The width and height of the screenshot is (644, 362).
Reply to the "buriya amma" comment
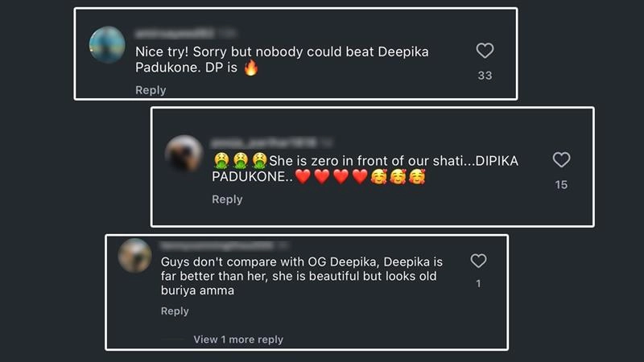click(x=175, y=311)
